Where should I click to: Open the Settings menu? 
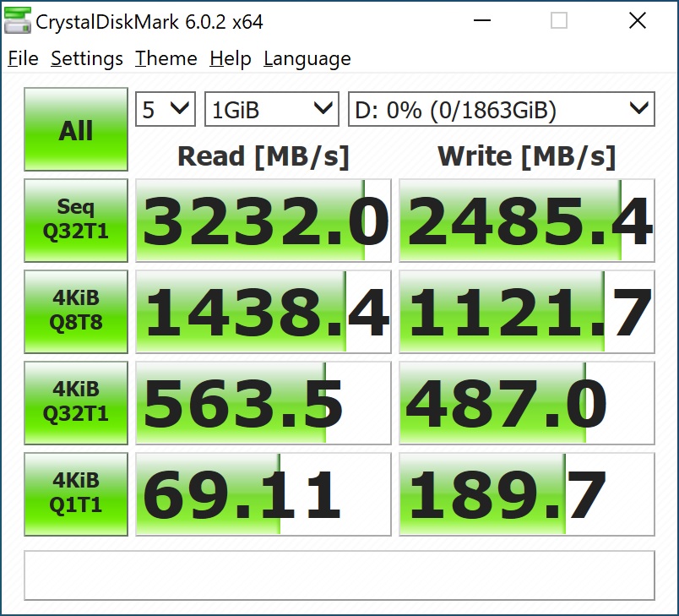pyautogui.click(x=87, y=59)
